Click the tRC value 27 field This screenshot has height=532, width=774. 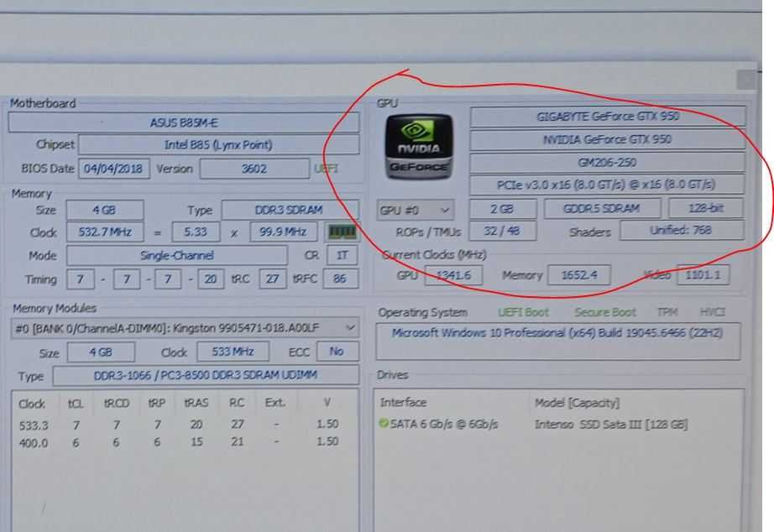(273, 279)
